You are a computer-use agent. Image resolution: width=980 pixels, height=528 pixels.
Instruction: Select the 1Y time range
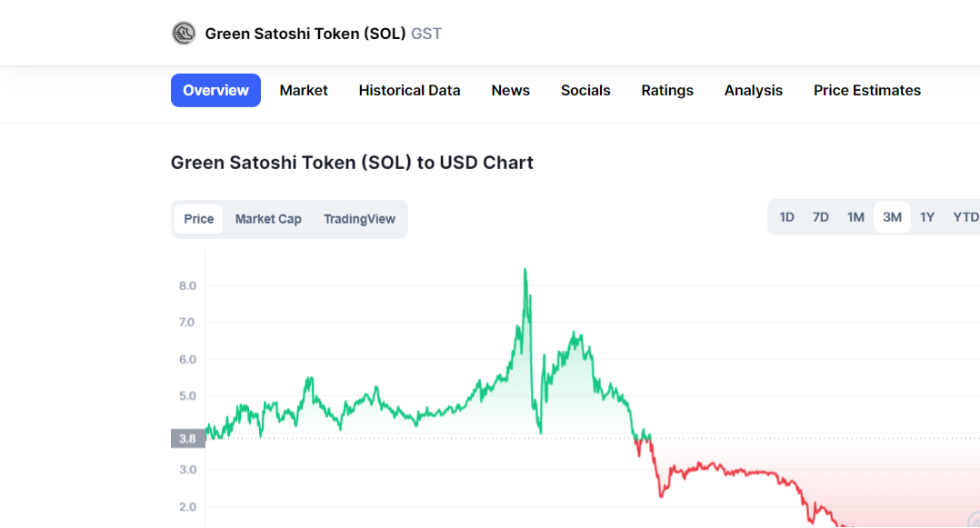927,217
